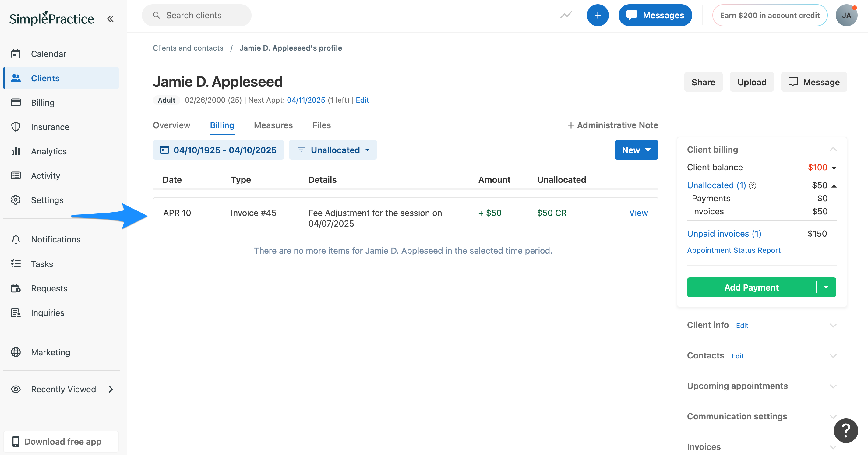The image size is (868, 455).
Task: Switch to the Overview tab
Action: pyautogui.click(x=171, y=125)
